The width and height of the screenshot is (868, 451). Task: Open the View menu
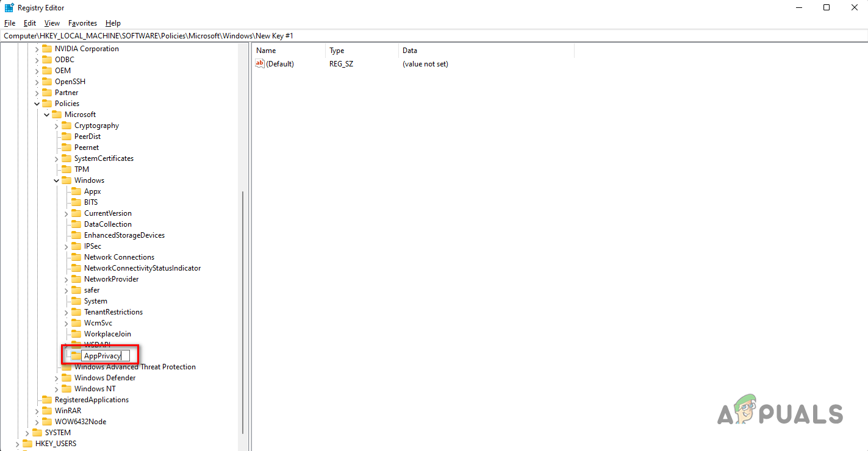tap(52, 23)
